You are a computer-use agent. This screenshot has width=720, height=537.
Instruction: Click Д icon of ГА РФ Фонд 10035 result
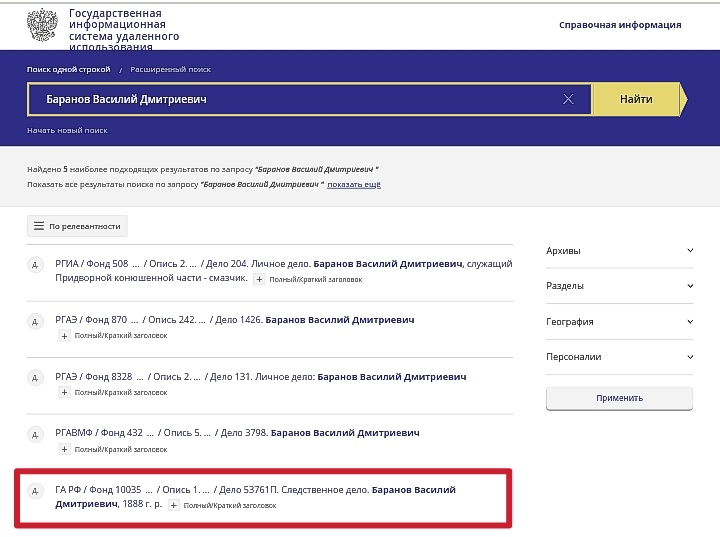pyautogui.click(x=35, y=491)
